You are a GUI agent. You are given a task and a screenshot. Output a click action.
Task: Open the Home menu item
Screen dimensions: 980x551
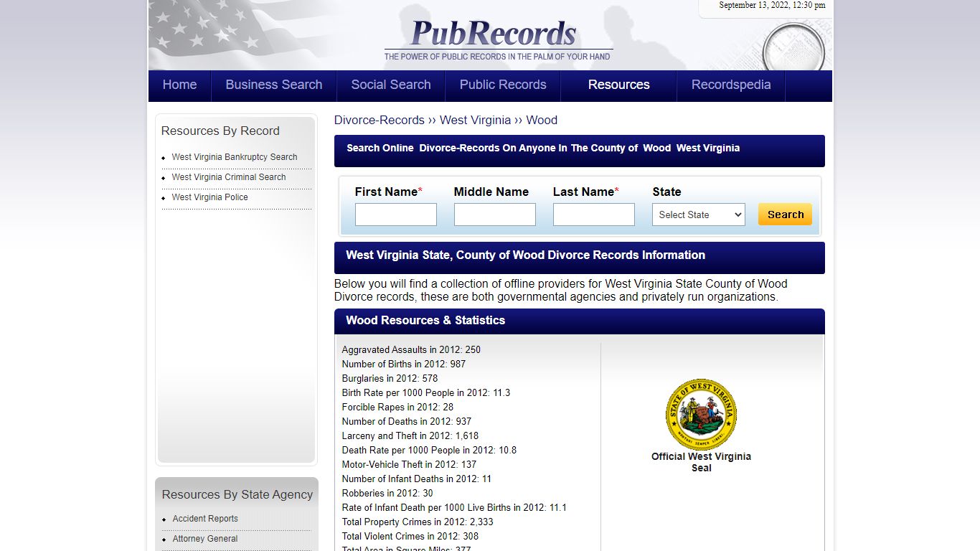point(179,85)
